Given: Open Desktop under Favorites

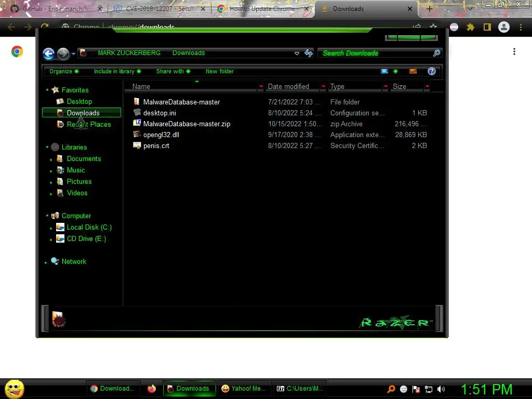Looking at the screenshot, I should point(79,101).
